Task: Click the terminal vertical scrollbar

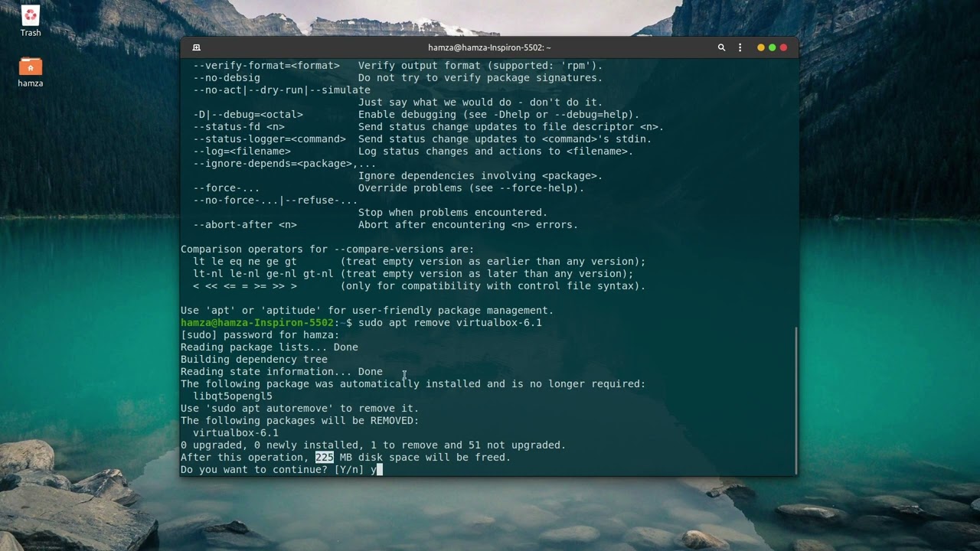Action: pos(796,399)
